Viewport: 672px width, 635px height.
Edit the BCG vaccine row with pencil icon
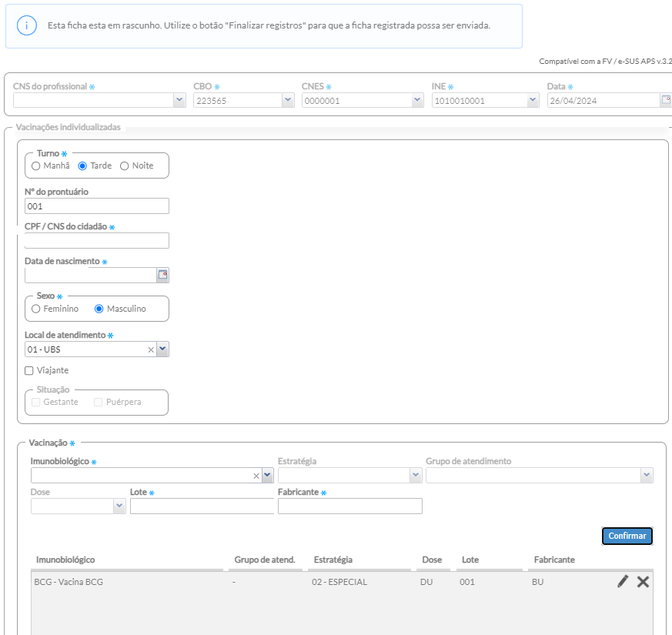coord(623,581)
